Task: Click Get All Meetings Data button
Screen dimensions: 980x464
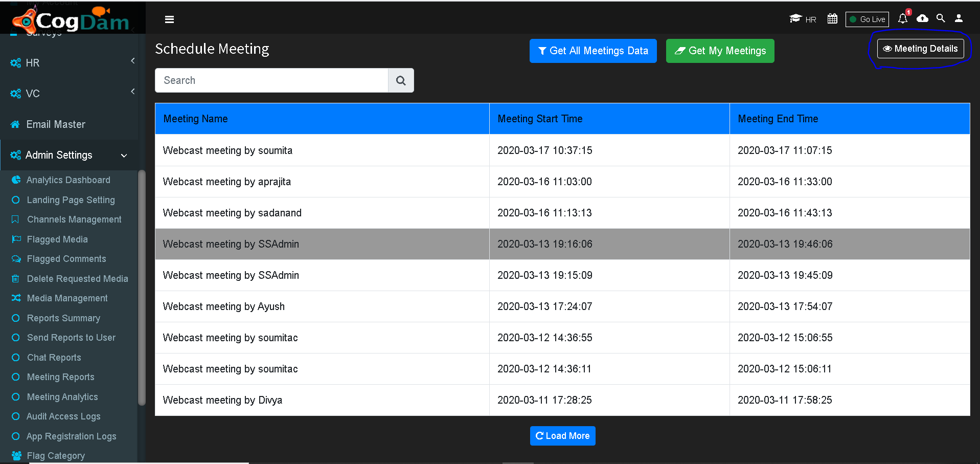Action: coord(593,51)
